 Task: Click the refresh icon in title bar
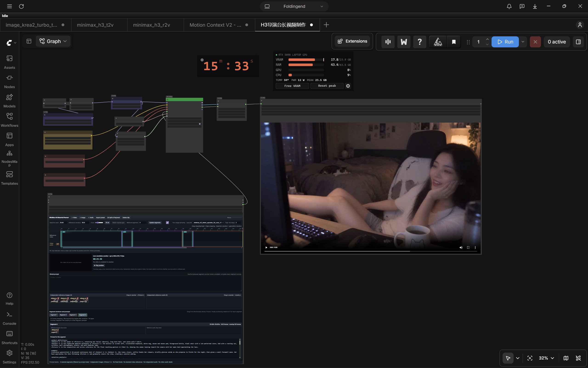coord(21,6)
